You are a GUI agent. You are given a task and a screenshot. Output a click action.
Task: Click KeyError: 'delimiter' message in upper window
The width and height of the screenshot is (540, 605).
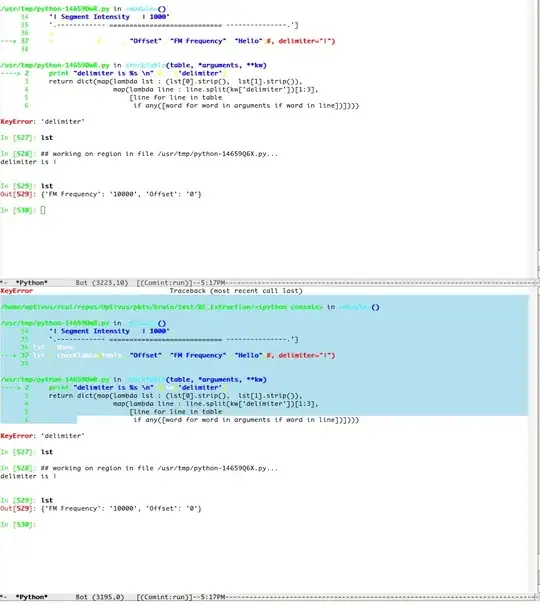coord(42,122)
